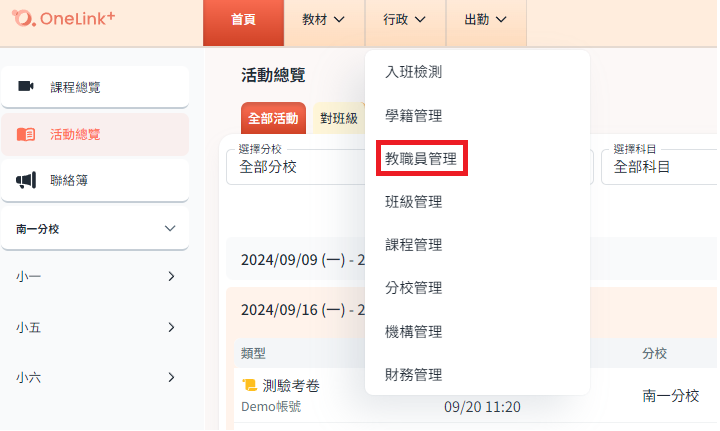Click the 分校 column header
The image size is (720, 431).
(x=654, y=353)
